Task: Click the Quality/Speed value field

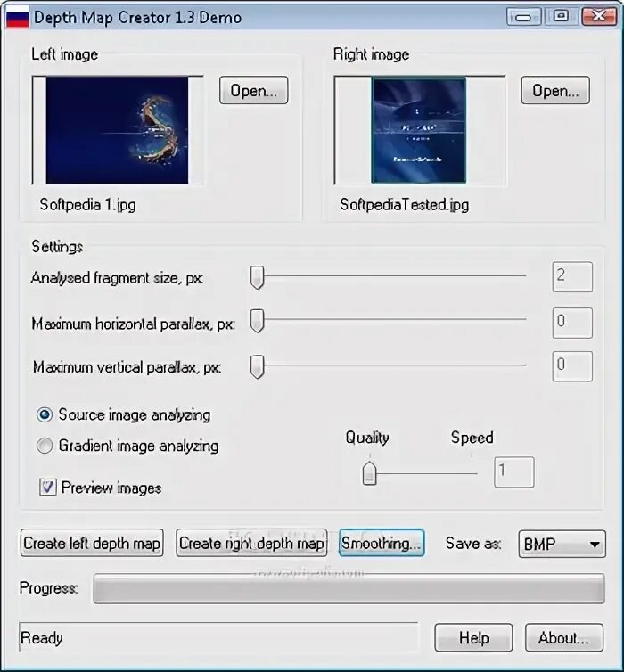Action: coord(513,471)
